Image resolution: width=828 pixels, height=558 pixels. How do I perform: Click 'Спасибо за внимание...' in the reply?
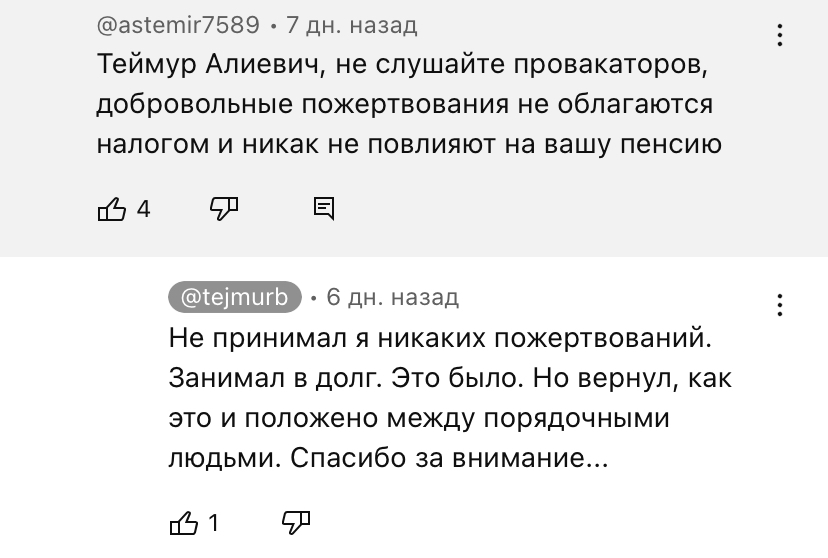click(449, 458)
